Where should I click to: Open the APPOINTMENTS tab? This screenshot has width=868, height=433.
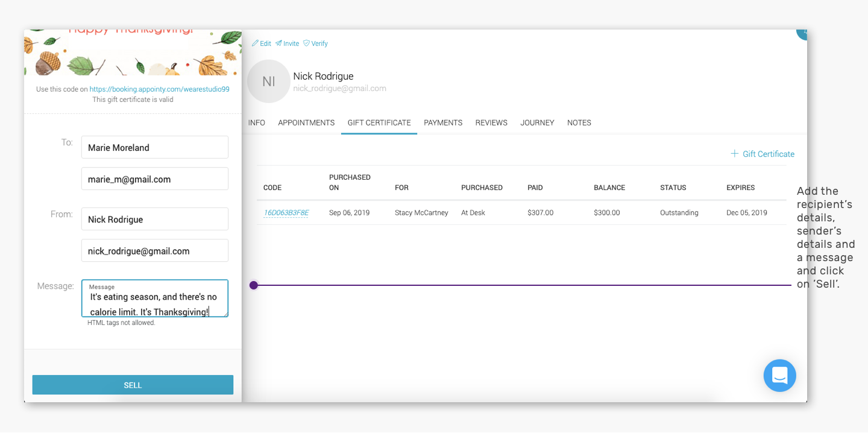click(x=306, y=122)
